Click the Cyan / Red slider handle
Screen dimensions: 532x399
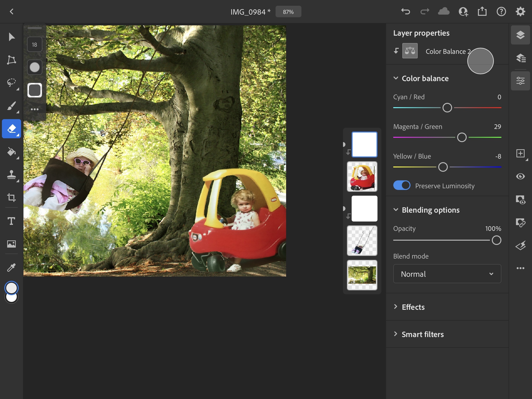[447, 107]
